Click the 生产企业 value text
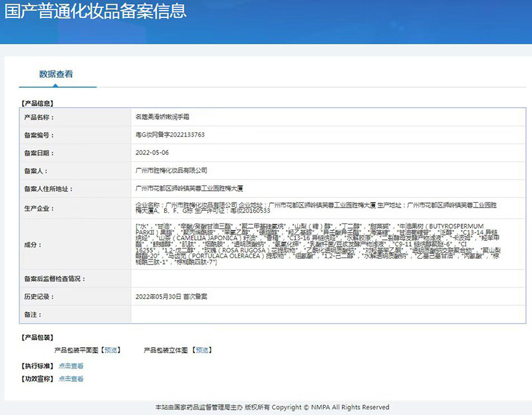The image size is (532, 415). pos(316,208)
